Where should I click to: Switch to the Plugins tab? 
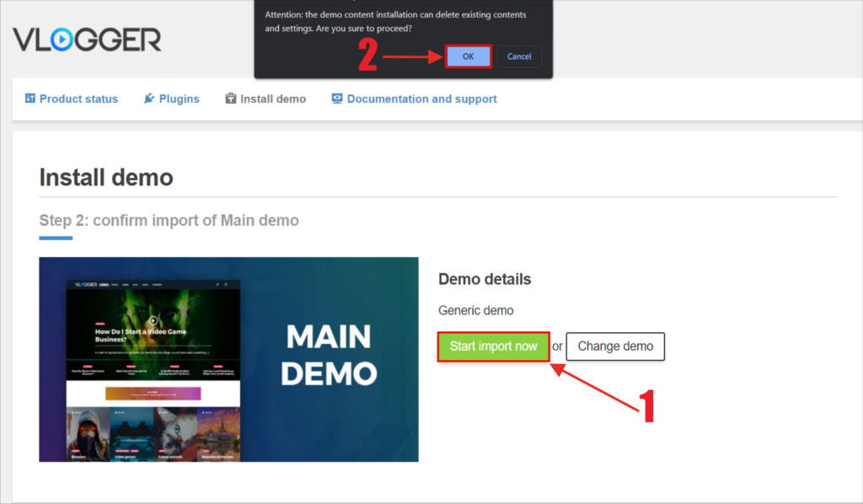tap(179, 99)
